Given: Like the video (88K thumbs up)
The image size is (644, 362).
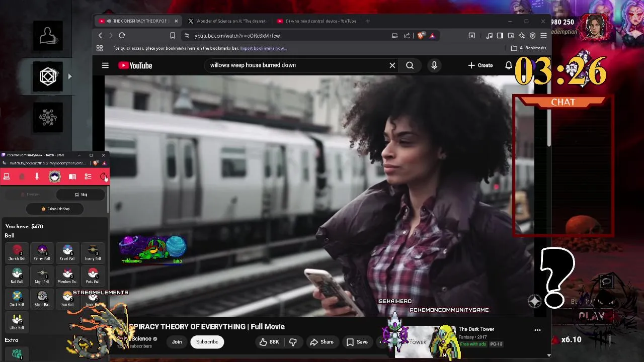Looking at the screenshot, I should 269,342.
